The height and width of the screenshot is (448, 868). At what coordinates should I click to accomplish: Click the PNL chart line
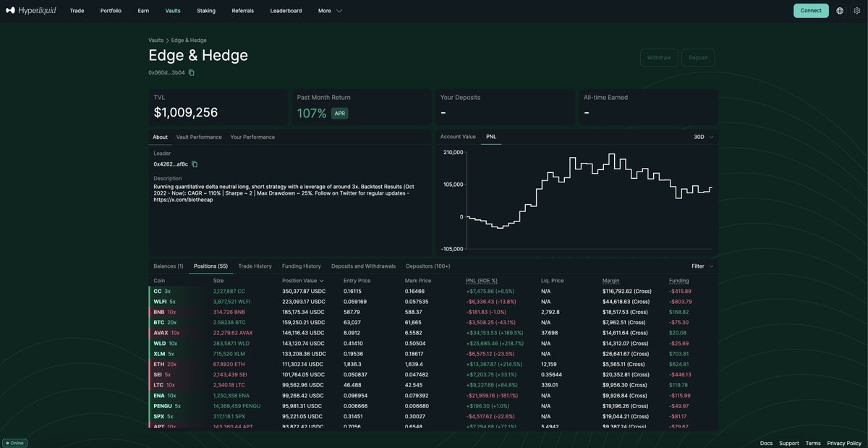[x=590, y=190]
